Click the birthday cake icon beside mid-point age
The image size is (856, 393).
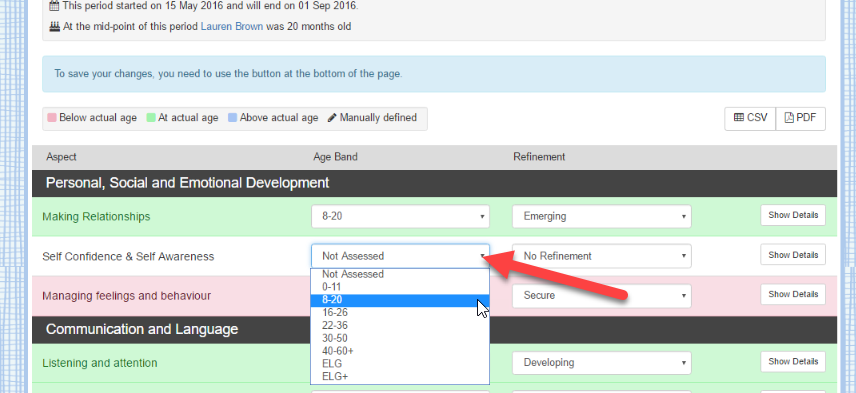54,26
